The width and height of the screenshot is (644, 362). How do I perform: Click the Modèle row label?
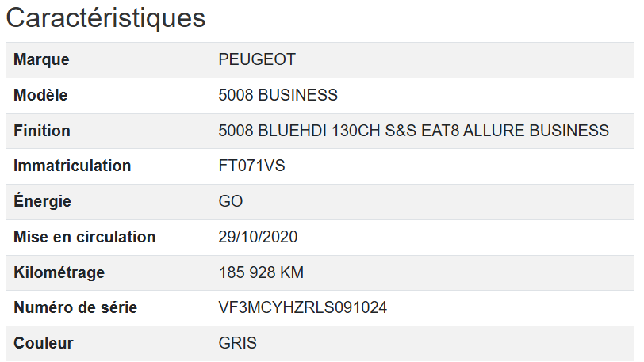click(40, 96)
